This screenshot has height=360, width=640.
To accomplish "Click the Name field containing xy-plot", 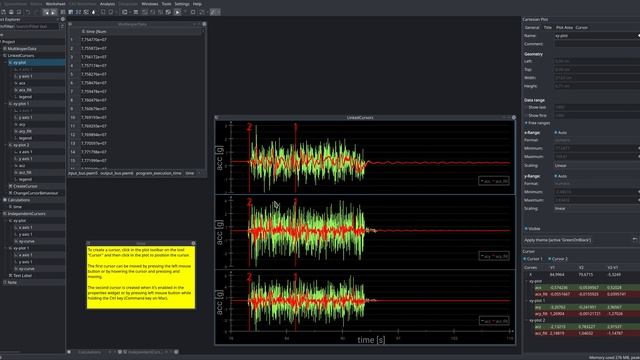I will tap(597, 36).
